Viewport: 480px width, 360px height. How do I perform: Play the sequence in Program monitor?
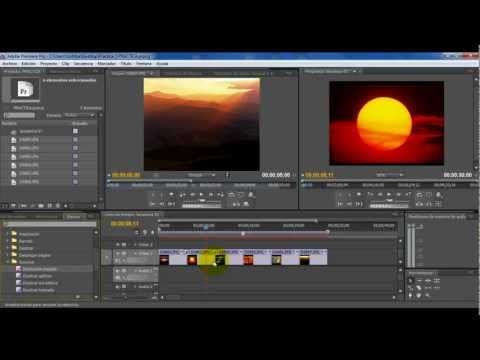click(x=389, y=194)
